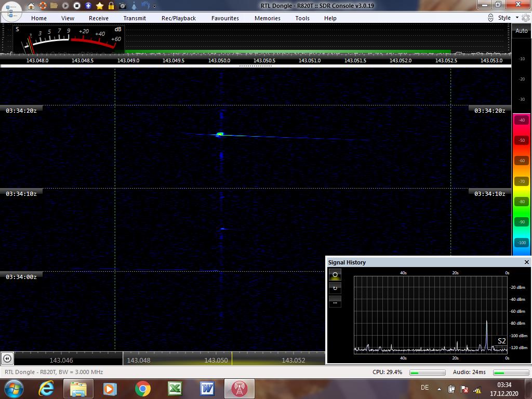532x399 pixels.
Task: Click the left 03:34:10z timestamp label
Action: 21,194
